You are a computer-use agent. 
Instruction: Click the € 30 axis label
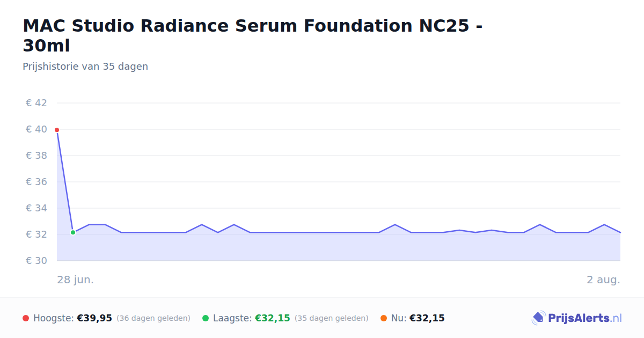point(36,261)
